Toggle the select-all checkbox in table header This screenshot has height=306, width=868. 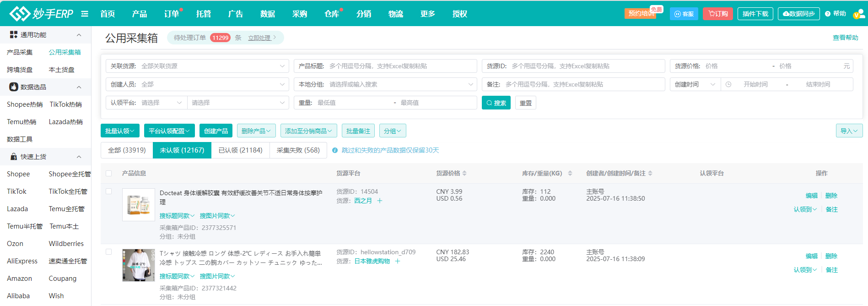pos(109,173)
